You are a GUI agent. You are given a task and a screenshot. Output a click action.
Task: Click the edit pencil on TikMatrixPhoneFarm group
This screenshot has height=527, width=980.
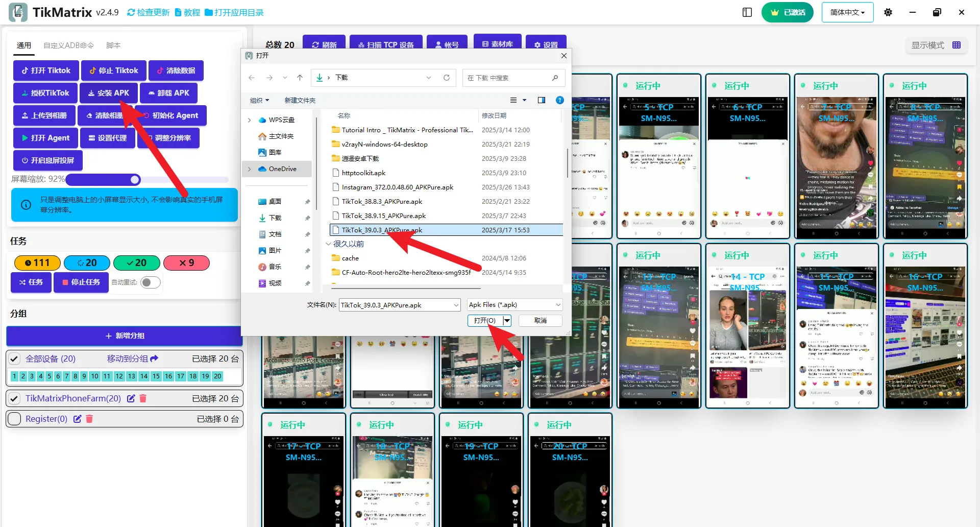point(131,398)
